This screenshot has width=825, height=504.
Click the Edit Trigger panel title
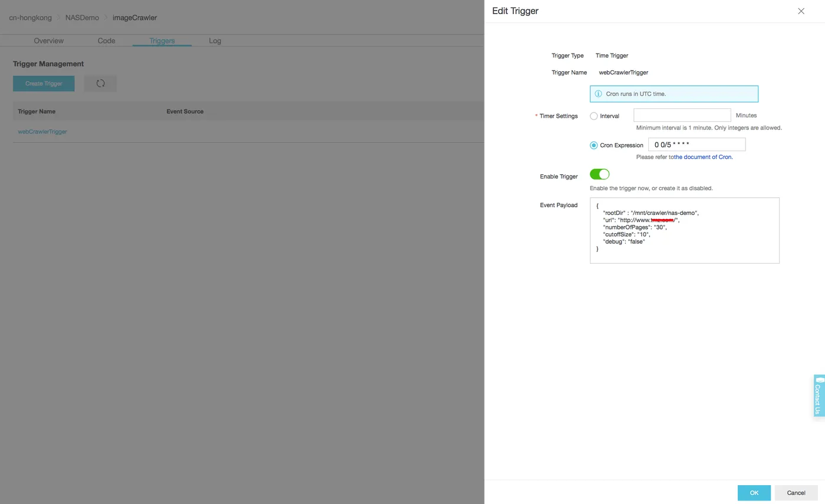pos(515,11)
